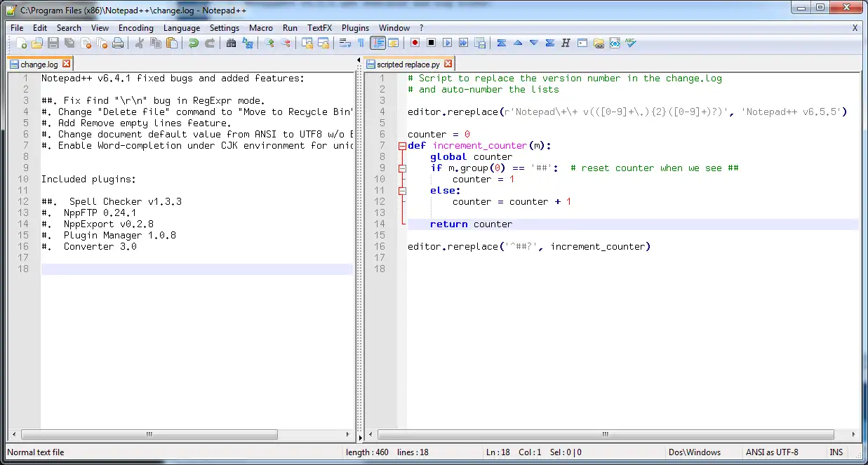Click left pane horizontal scrollbar right arrow
Image resolution: width=868 pixels, height=465 pixels.
(x=349, y=435)
